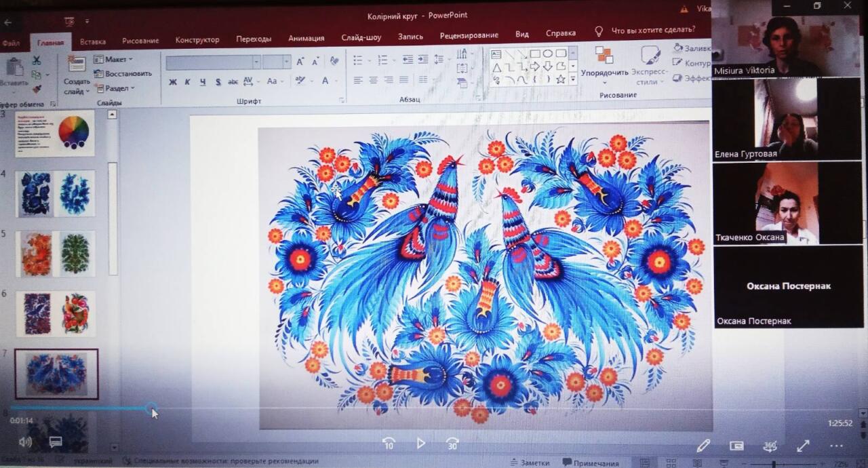Select the Format Painter brush icon
This screenshot has width=868, height=468.
pyautogui.click(x=37, y=89)
